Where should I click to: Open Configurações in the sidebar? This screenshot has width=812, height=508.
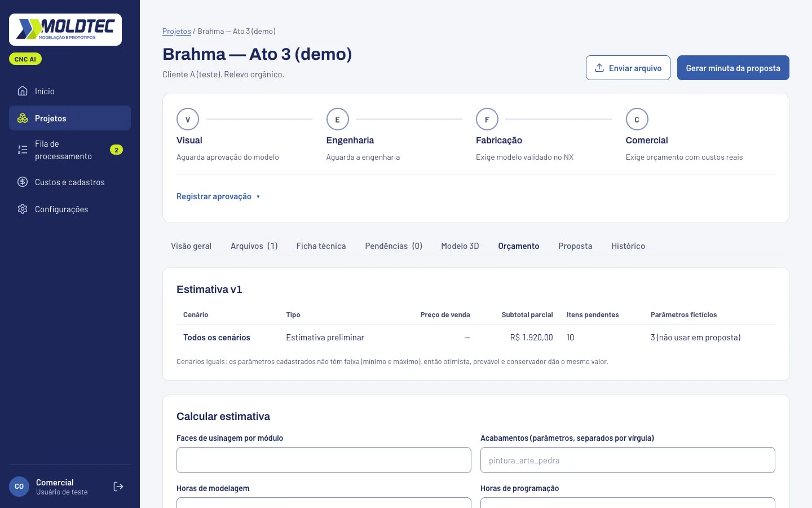[70, 209]
